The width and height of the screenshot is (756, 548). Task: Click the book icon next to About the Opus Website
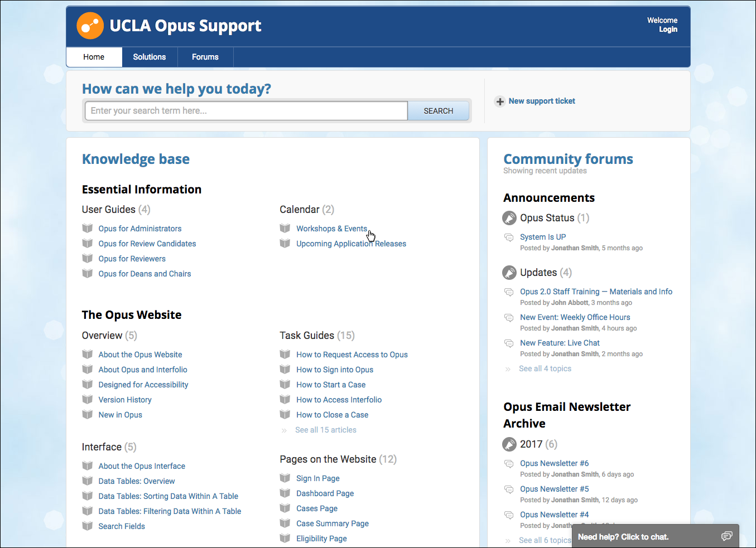tap(88, 354)
